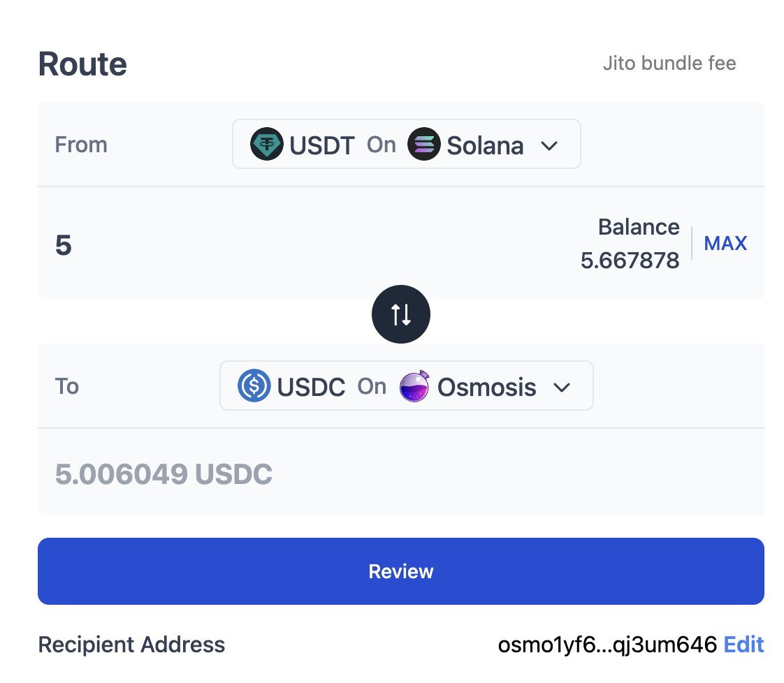Click the Solana chain name
This screenshot has height=683, width=784.
pyautogui.click(x=485, y=145)
